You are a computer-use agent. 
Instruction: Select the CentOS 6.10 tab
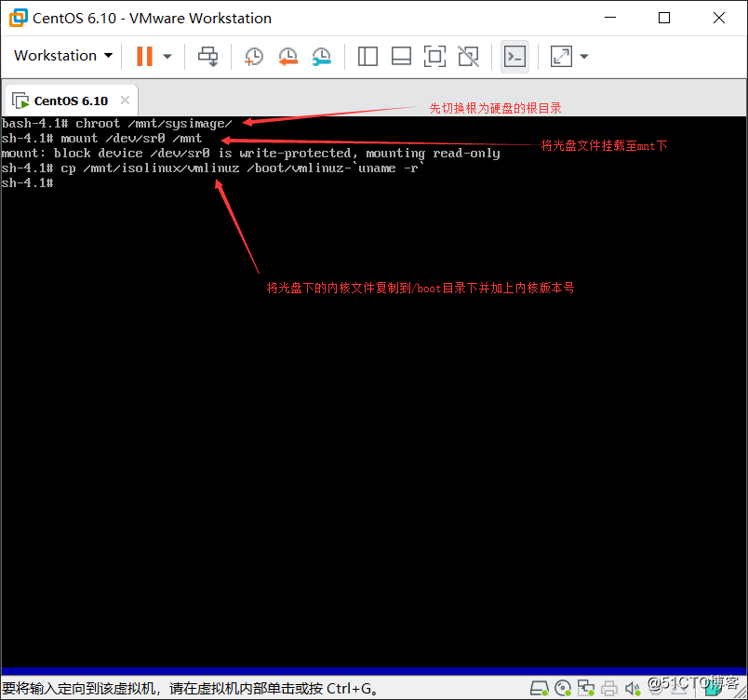[x=71, y=101]
